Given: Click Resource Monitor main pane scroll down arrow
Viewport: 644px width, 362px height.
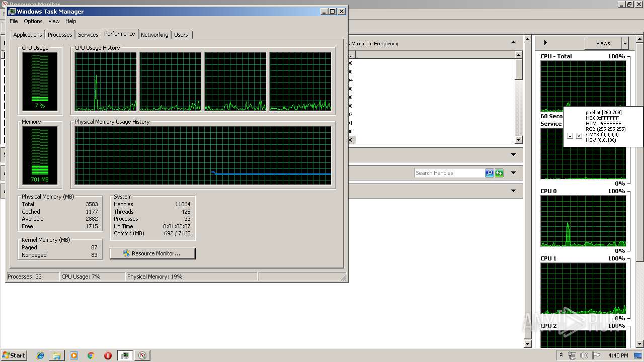Looking at the screenshot, I should (x=527, y=343).
